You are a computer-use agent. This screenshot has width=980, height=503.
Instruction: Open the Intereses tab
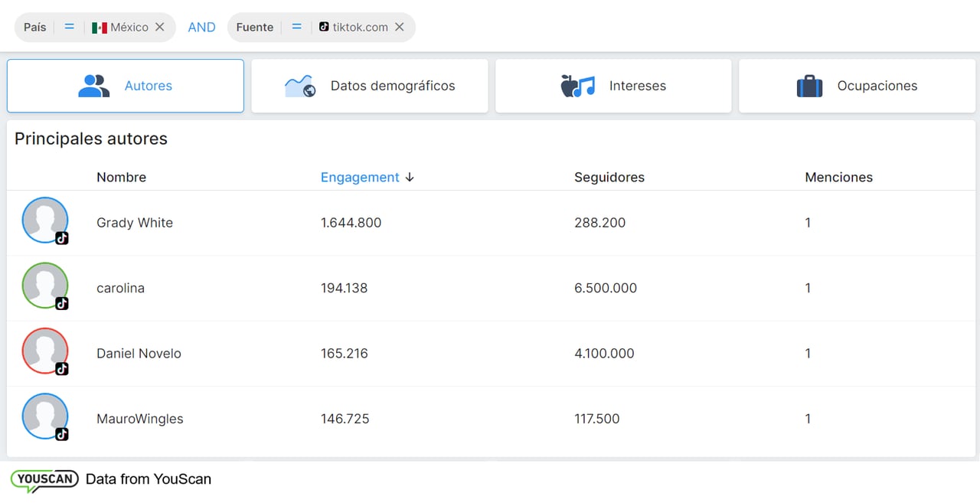pyautogui.click(x=613, y=86)
